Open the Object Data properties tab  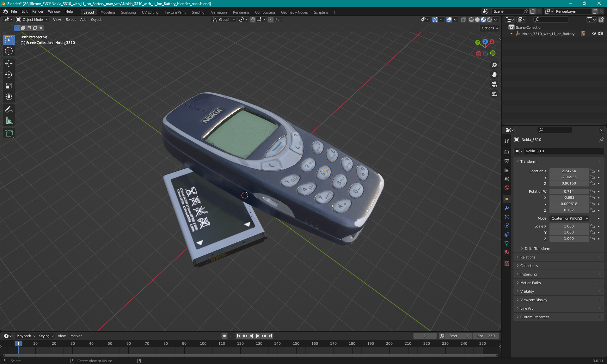pos(507,243)
